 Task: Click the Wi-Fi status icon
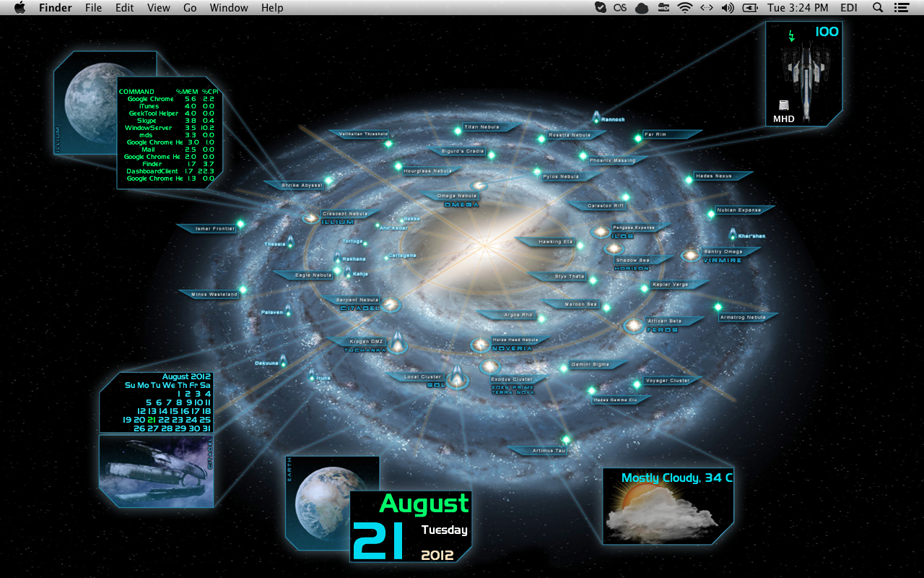pos(684,7)
